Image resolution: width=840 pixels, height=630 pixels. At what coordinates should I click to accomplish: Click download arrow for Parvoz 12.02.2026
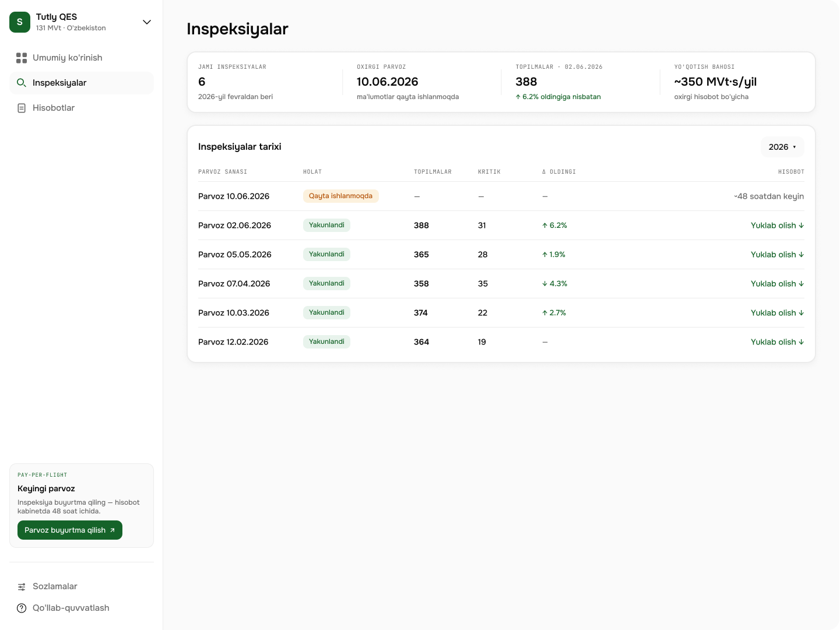pyautogui.click(x=802, y=342)
